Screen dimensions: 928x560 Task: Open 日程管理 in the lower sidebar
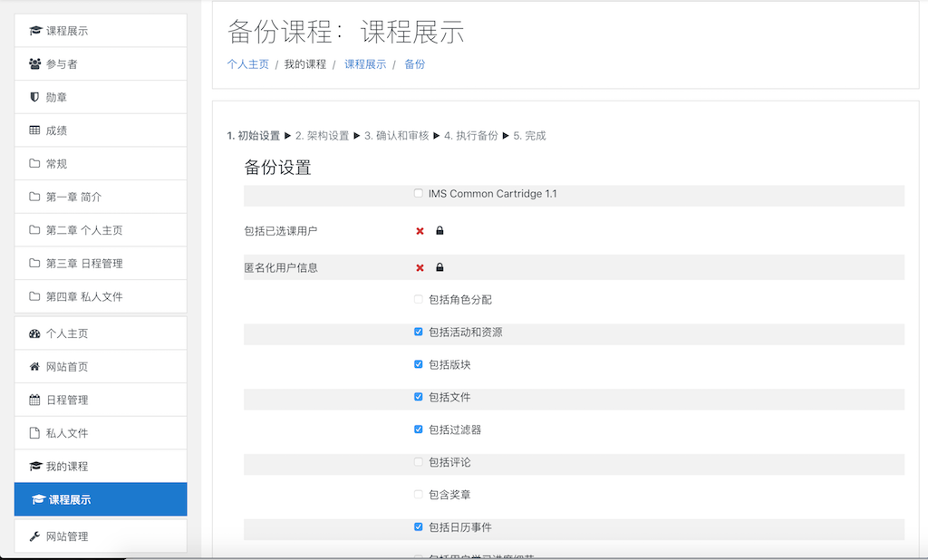[x=101, y=400]
